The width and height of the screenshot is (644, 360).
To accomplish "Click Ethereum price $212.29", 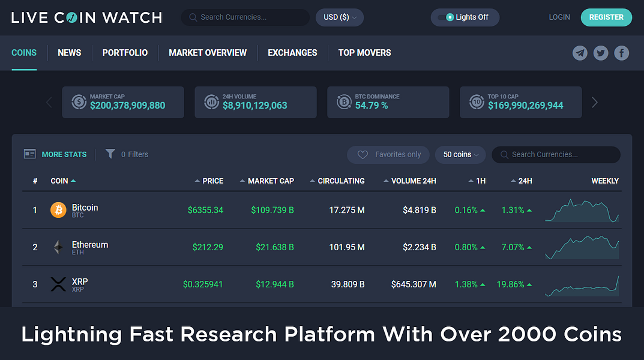I will [208, 247].
